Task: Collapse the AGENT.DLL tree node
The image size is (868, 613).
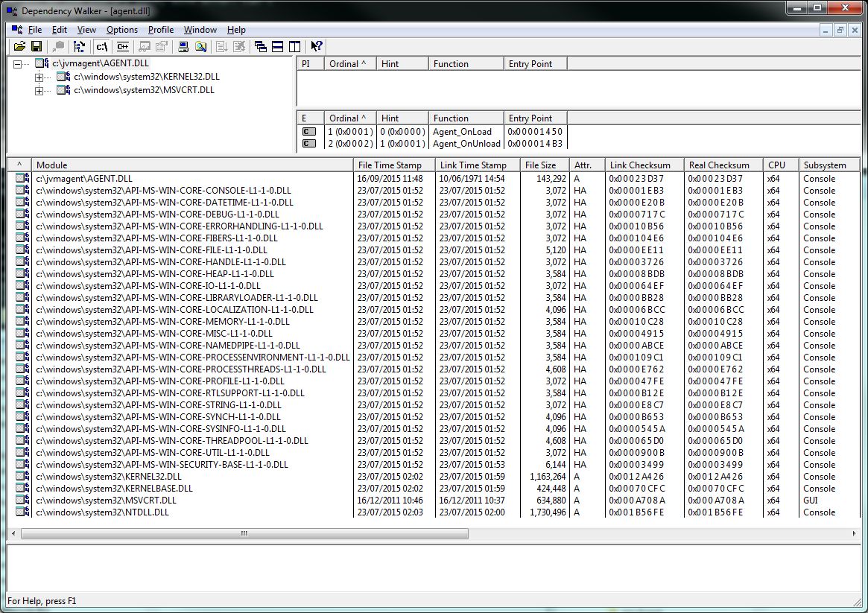Action: coord(18,64)
